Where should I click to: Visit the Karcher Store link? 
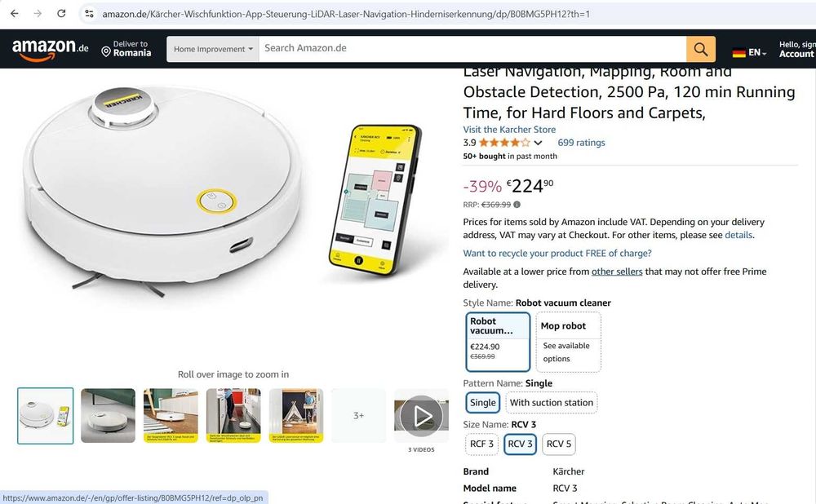click(509, 130)
